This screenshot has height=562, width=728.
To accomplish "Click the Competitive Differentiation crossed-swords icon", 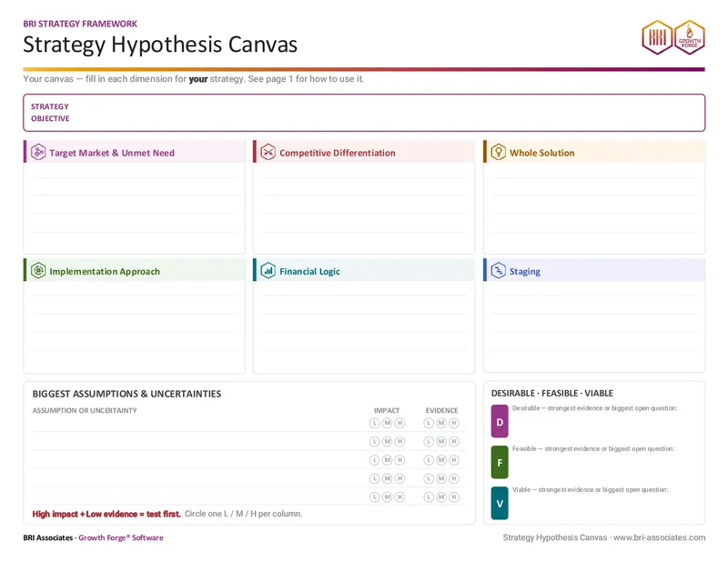I will [x=268, y=152].
